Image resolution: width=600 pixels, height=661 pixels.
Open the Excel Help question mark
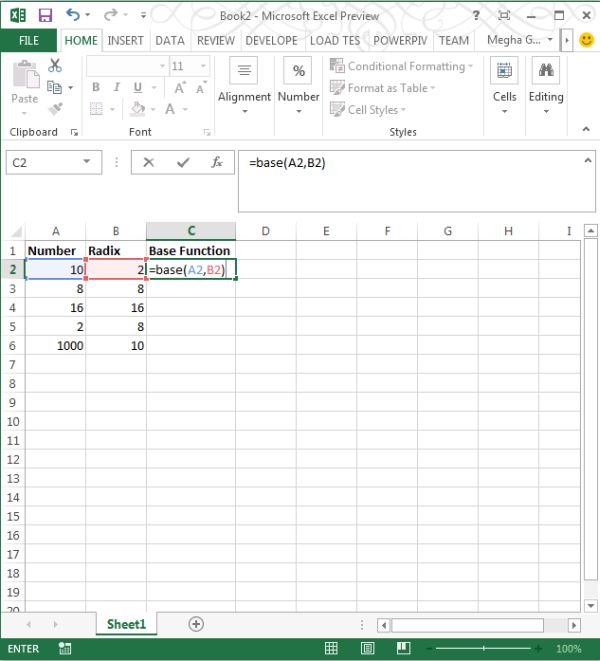point(476,16)
